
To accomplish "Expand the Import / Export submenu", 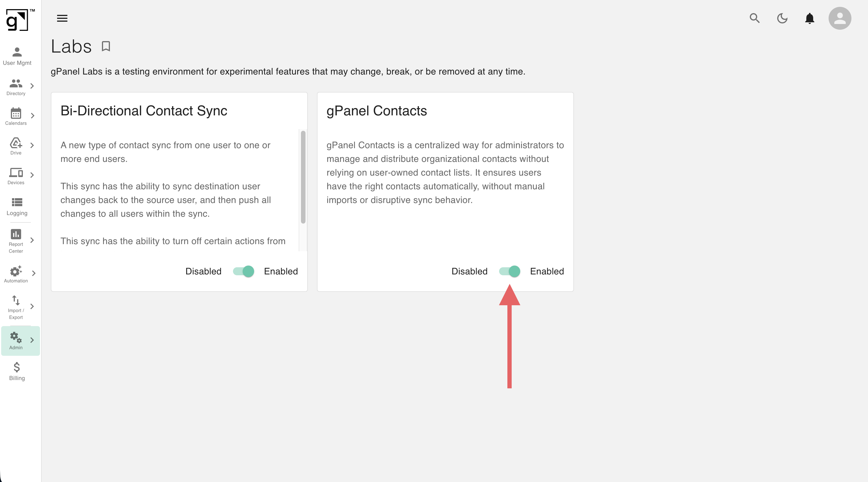I will 33,306.
